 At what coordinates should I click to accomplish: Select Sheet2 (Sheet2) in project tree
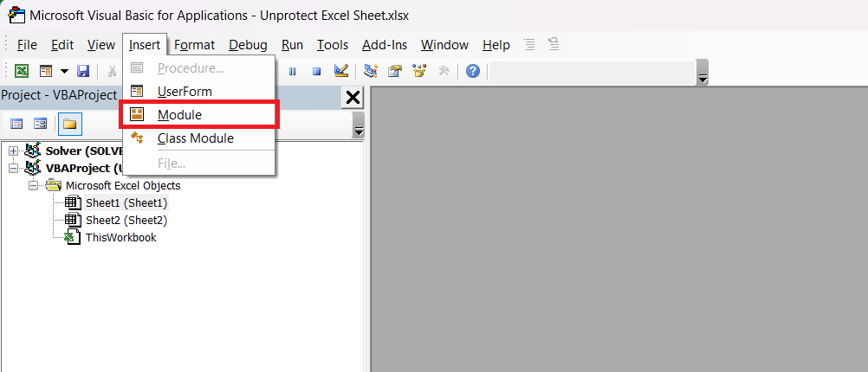(x=126, y=220)
